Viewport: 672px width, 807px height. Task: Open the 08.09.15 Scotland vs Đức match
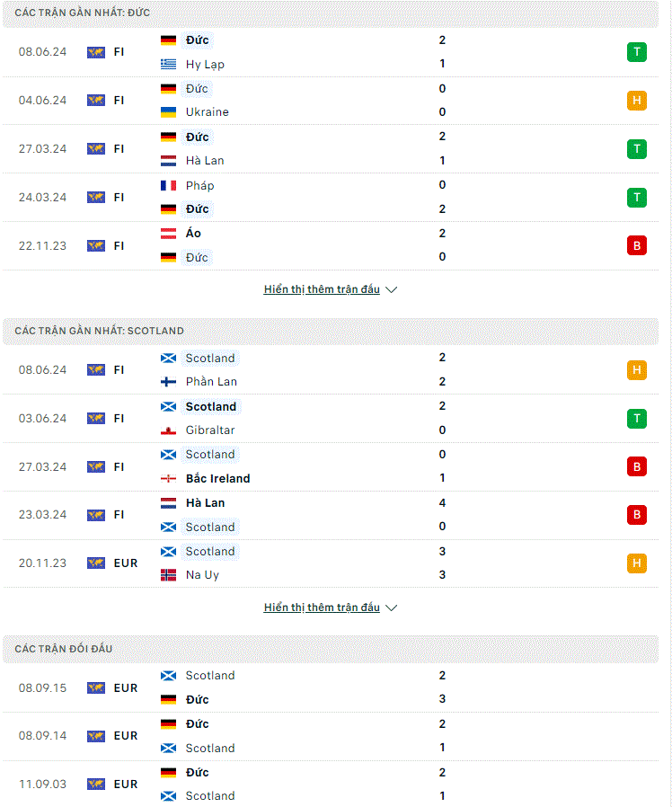coord(331,688)
